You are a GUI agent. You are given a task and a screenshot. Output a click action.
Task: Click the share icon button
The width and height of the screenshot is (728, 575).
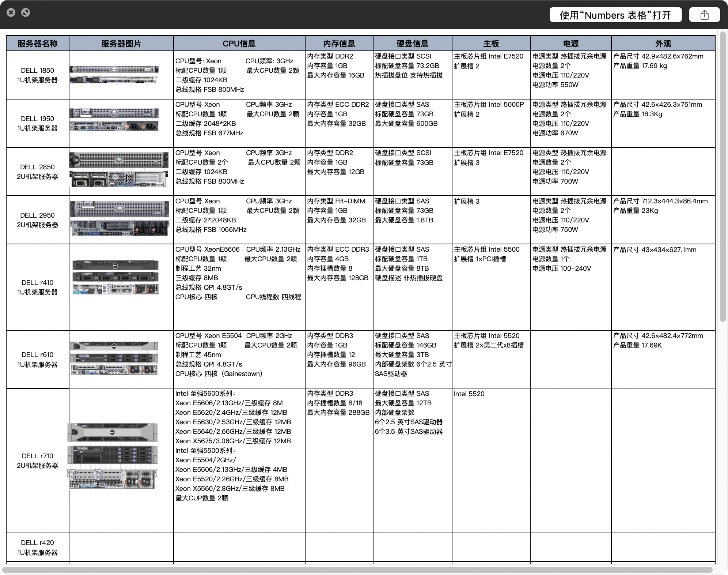coord(704,15)
